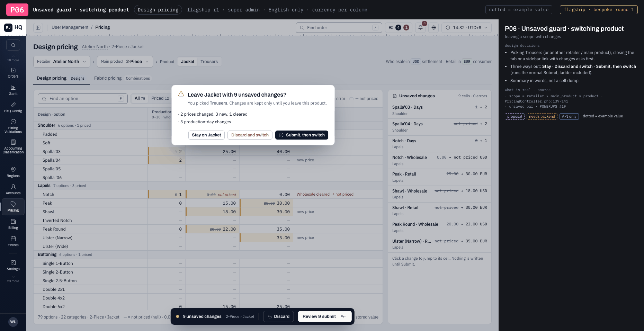Open Accounting Classification in the sidebar

[13, 146]
